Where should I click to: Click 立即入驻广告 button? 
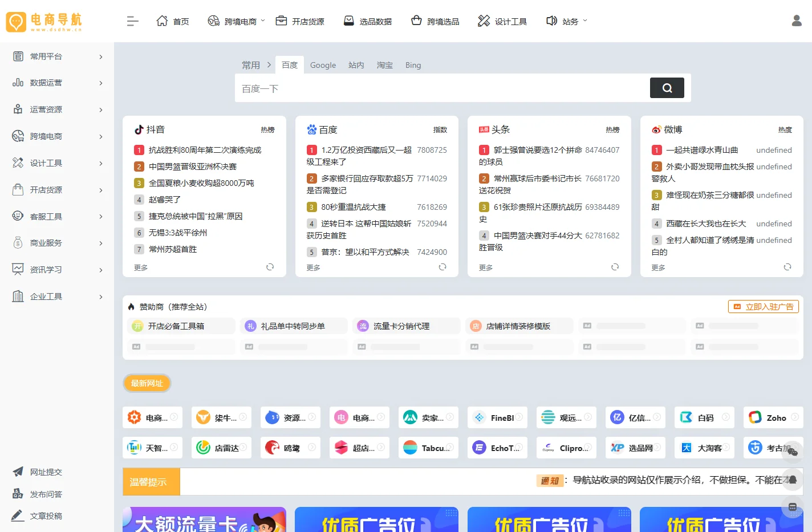pos(764,306)
